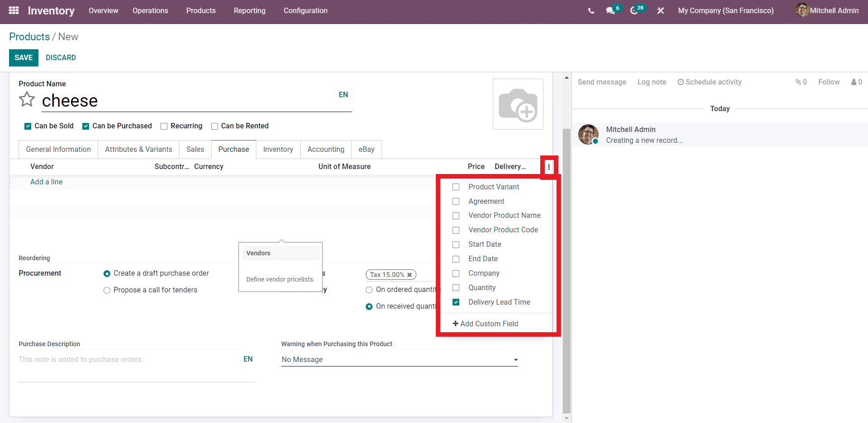Viewport: 868px width, 423px height.
Task: Show the Product Variant column
Action: tap(456, 187)
